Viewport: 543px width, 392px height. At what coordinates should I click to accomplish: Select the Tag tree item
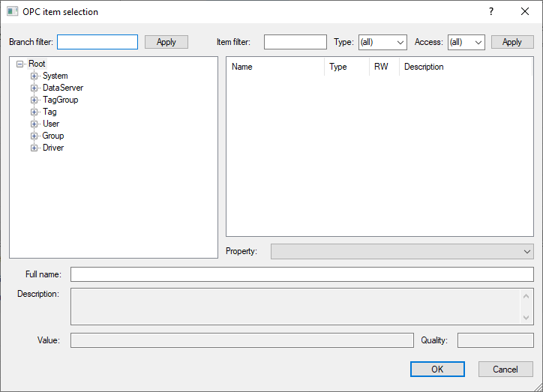49,112
